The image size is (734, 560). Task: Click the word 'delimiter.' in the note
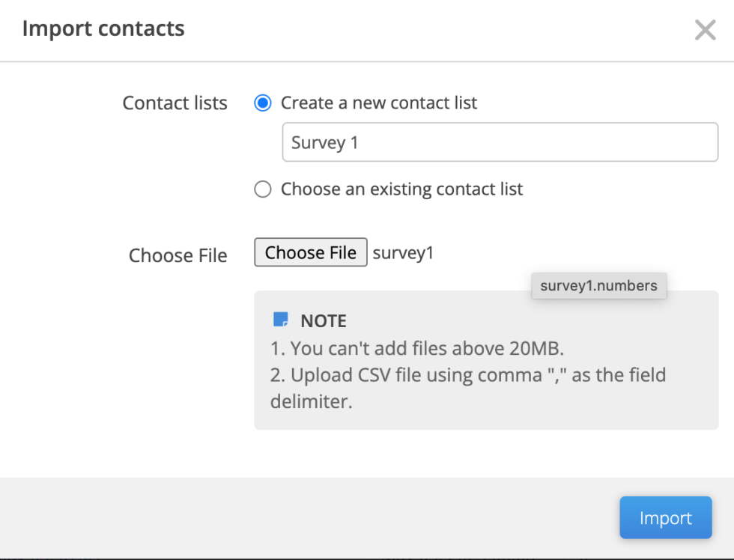(312, 401)
